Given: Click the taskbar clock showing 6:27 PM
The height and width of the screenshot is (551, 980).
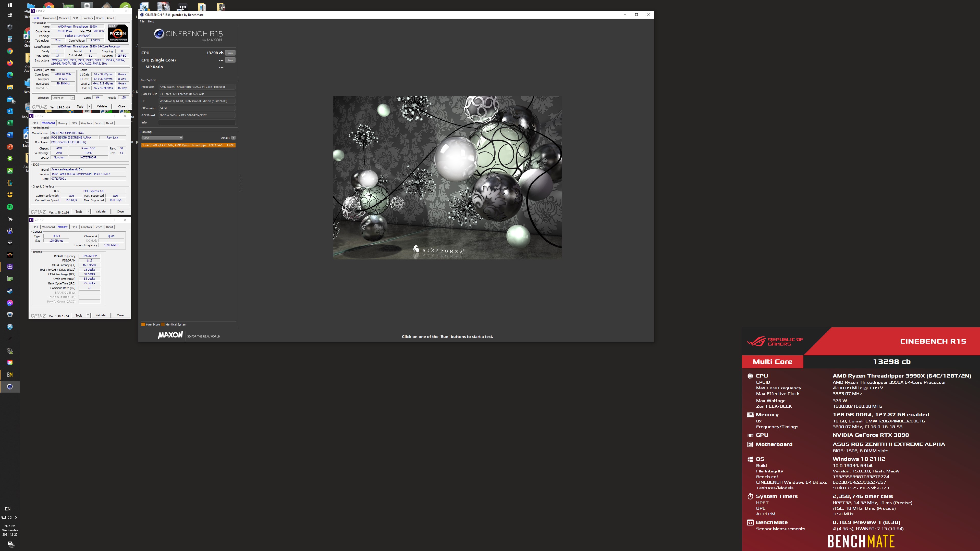Looking at the screenshot, I should 10,530.
